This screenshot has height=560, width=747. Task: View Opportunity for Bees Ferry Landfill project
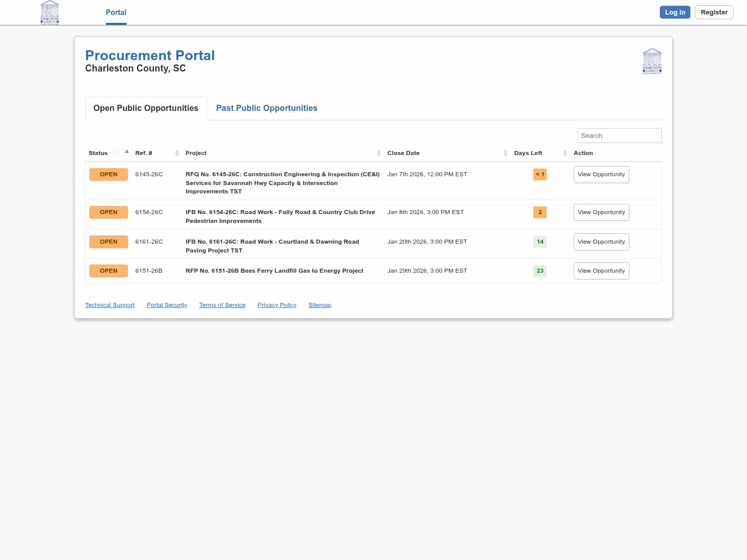click(601, 271)
